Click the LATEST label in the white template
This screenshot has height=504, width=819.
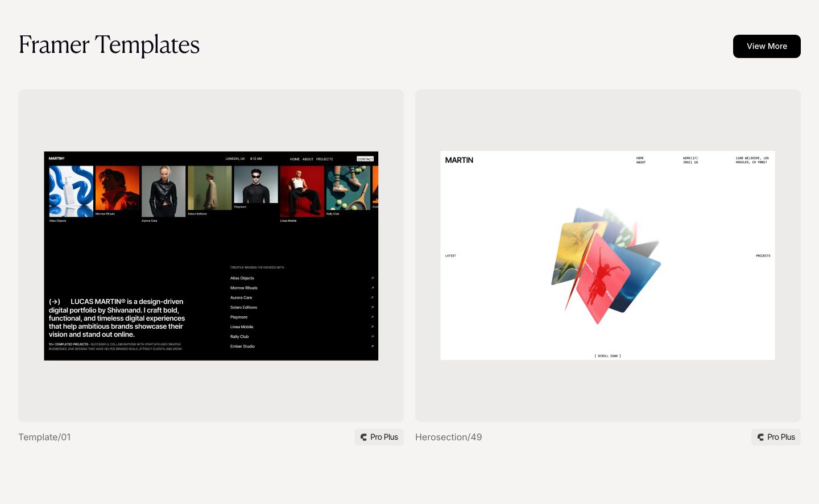coord(450,256)
